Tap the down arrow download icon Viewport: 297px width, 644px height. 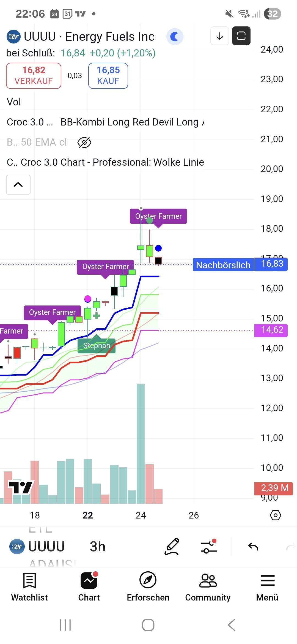tap(220, 36)
